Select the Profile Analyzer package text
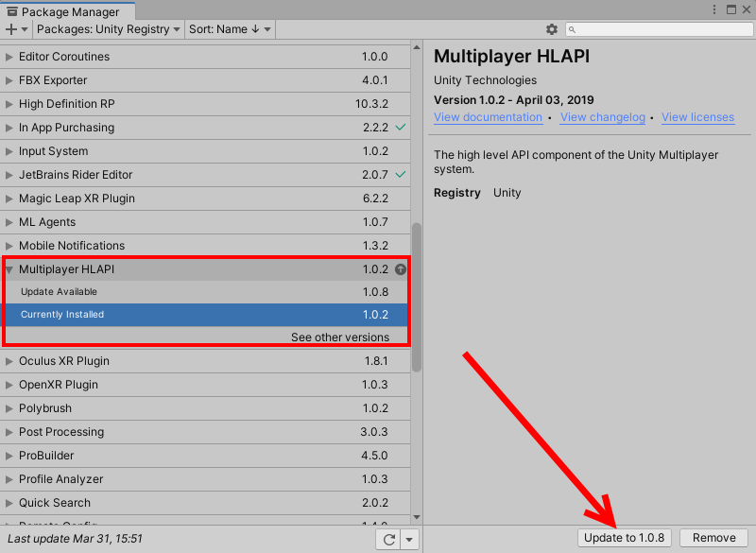 [60, 478]
